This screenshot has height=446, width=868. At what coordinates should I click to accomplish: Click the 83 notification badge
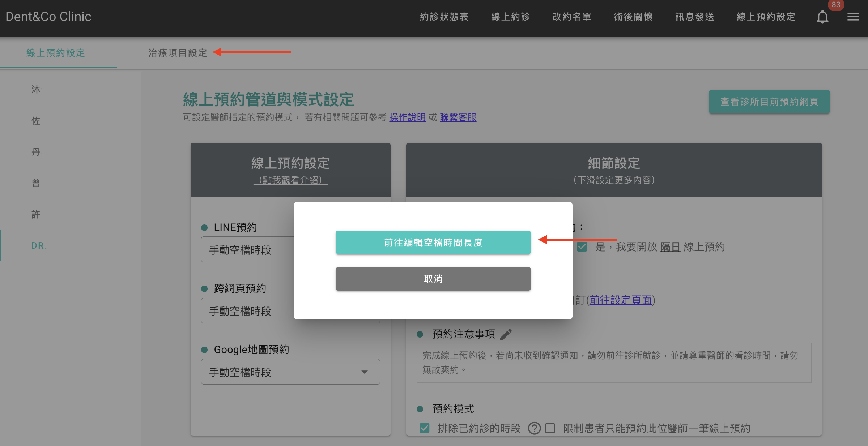pyautogui.click(x=836, y=5)
